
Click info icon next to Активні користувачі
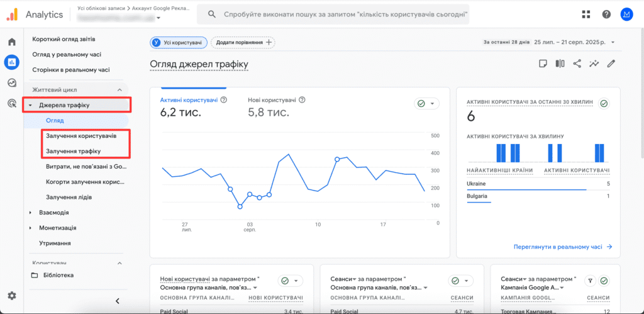click(x=224, y=100)
